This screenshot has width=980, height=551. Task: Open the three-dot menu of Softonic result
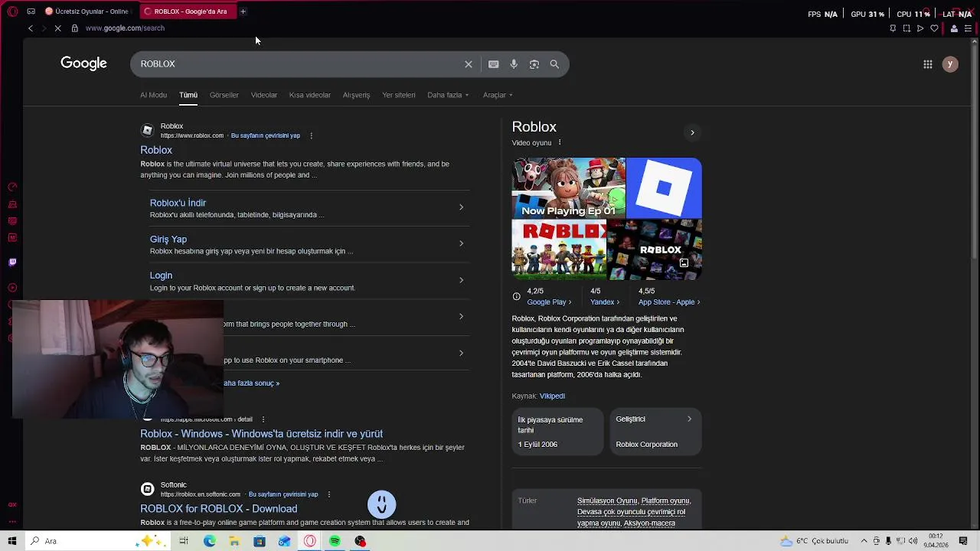(328, 494)
